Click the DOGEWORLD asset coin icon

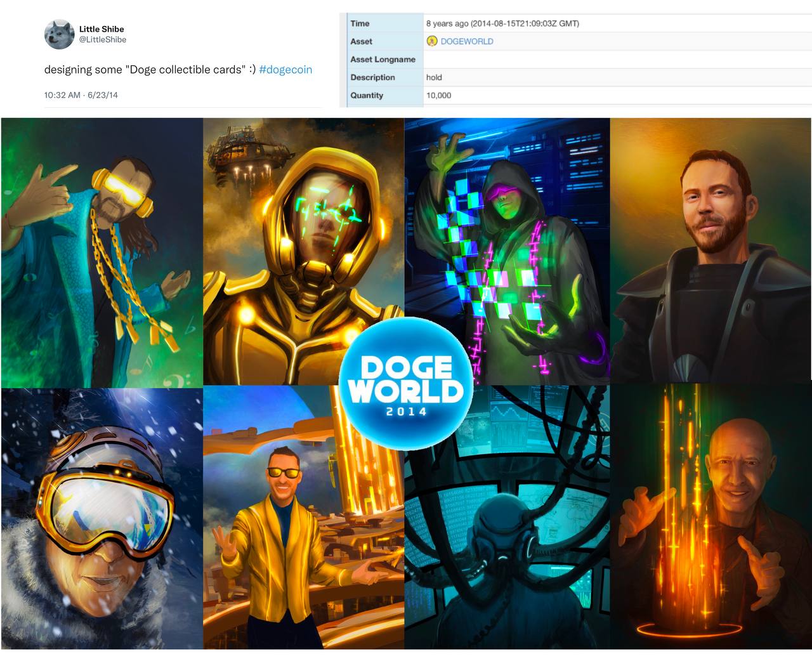point(432,41)
